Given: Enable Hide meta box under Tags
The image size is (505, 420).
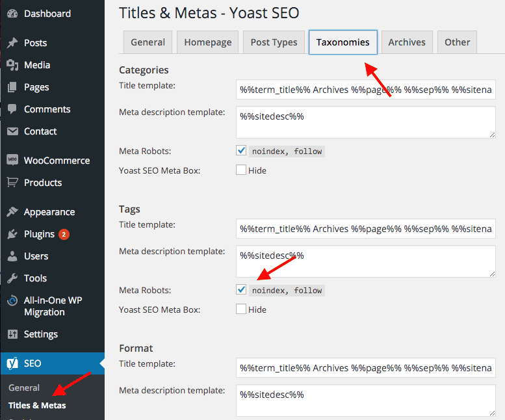Looking at the screenshot, I should [241, 309].
